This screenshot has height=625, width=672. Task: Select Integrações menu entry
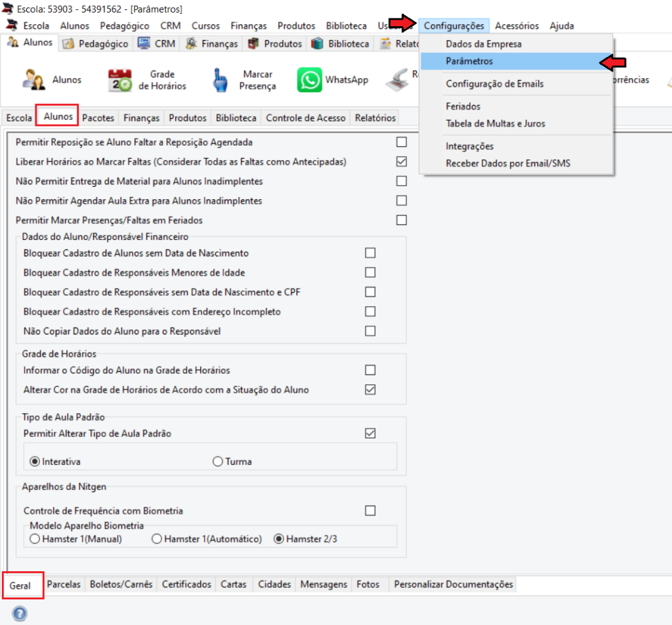(516, 146)
